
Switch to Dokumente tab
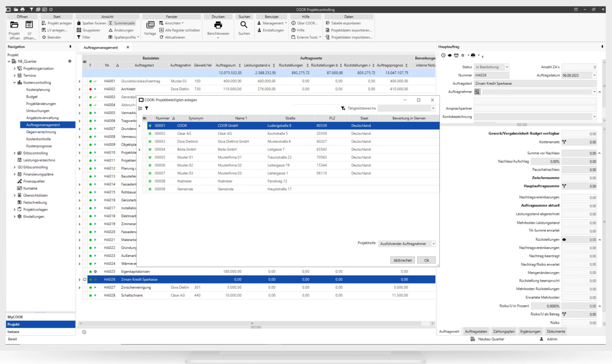click(x=556, y=331)
